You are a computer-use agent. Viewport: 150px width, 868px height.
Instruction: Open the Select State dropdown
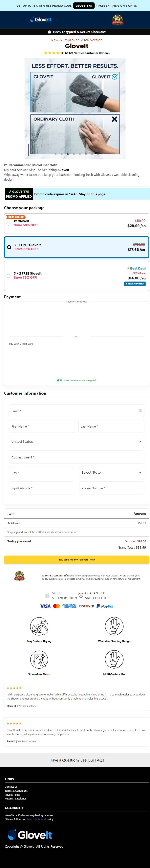pos(112,472)
